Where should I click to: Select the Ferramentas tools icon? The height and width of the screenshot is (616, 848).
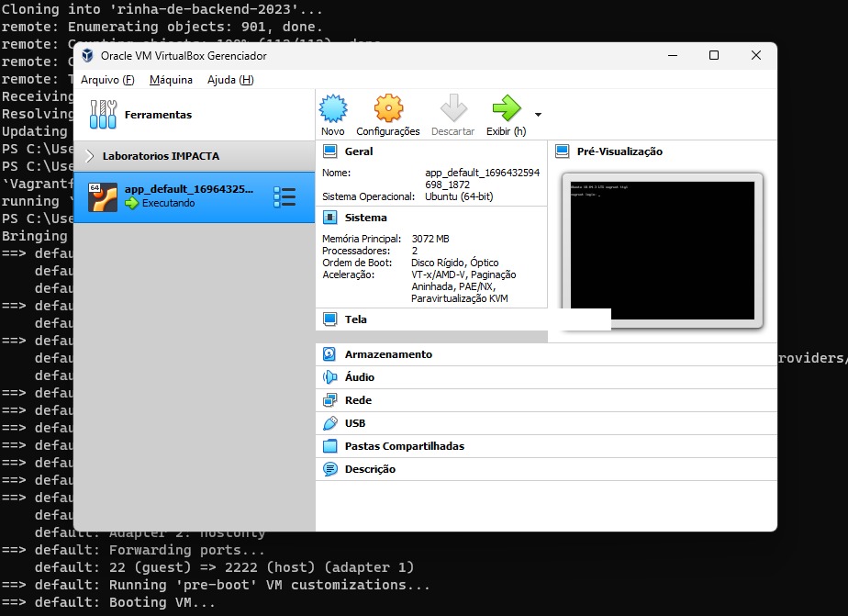103,114
